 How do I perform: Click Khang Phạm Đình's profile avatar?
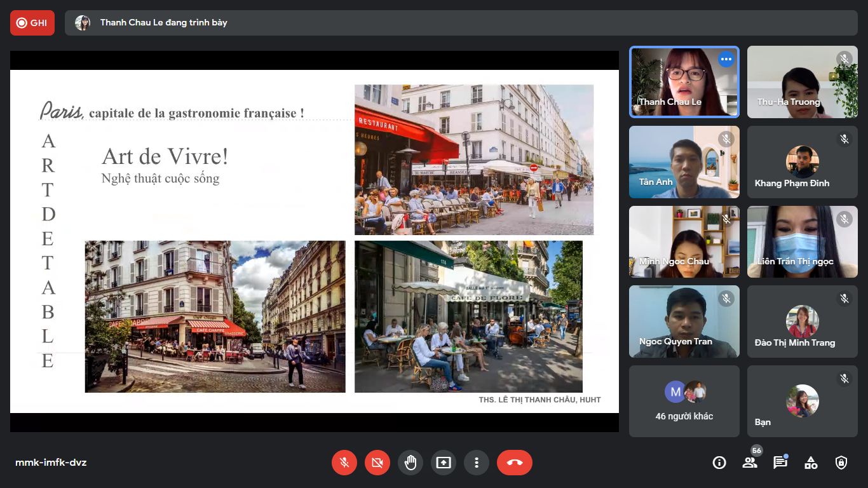pyautogui.click(x=803, y=162)
